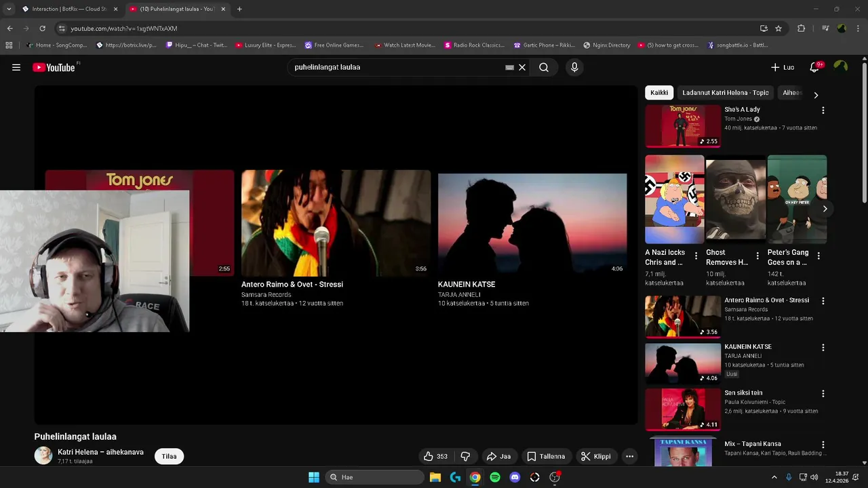Open the Samsara Records channel under the end-screen Stressi card
The height and width of the screenshot is (488, 868).
pos(266,295)
